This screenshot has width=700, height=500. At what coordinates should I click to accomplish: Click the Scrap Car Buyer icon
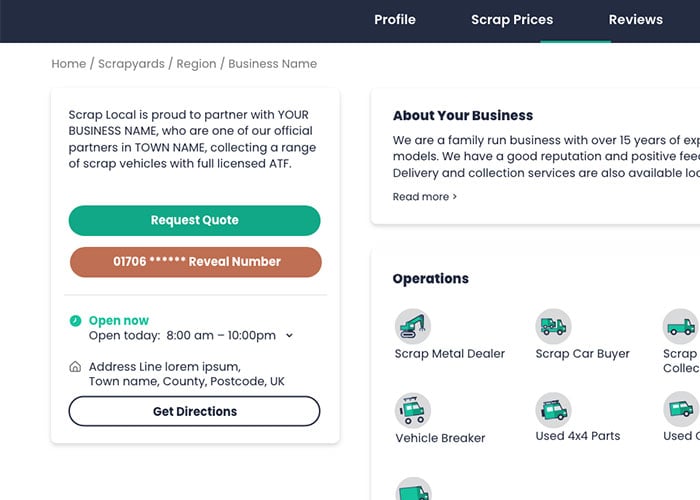553,326
